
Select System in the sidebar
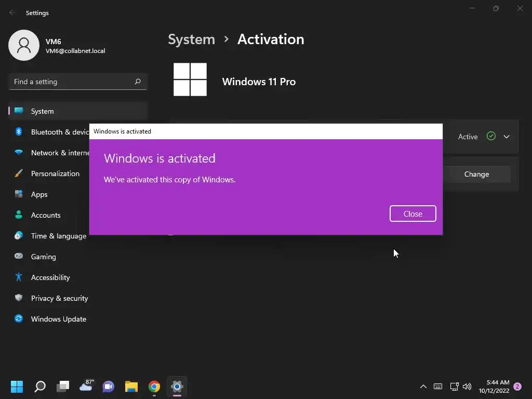pyautogui.click(x=78, y=111)
